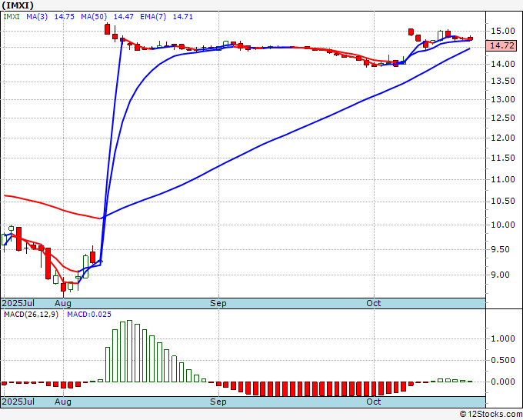Image resolution: width=523 pixels, height=420 pixels.
Task: Click the 11.00 price axis label
Action: coord(503,179)
